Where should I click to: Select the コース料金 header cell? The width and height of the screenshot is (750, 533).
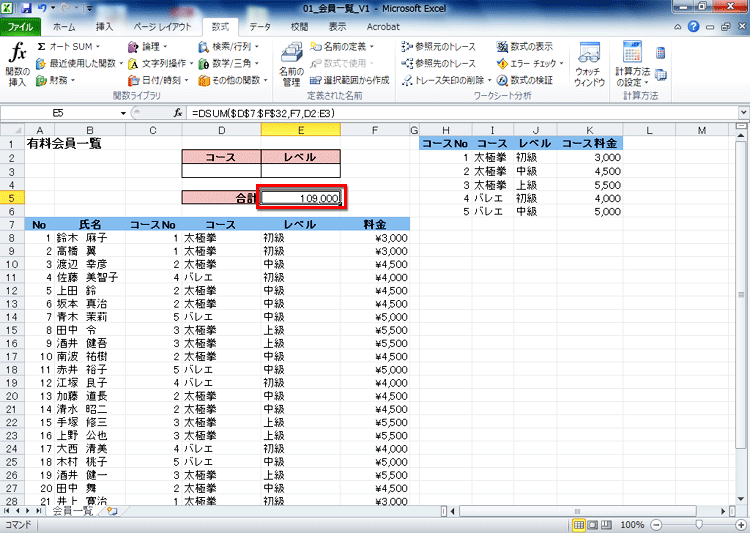click(589, 143)
